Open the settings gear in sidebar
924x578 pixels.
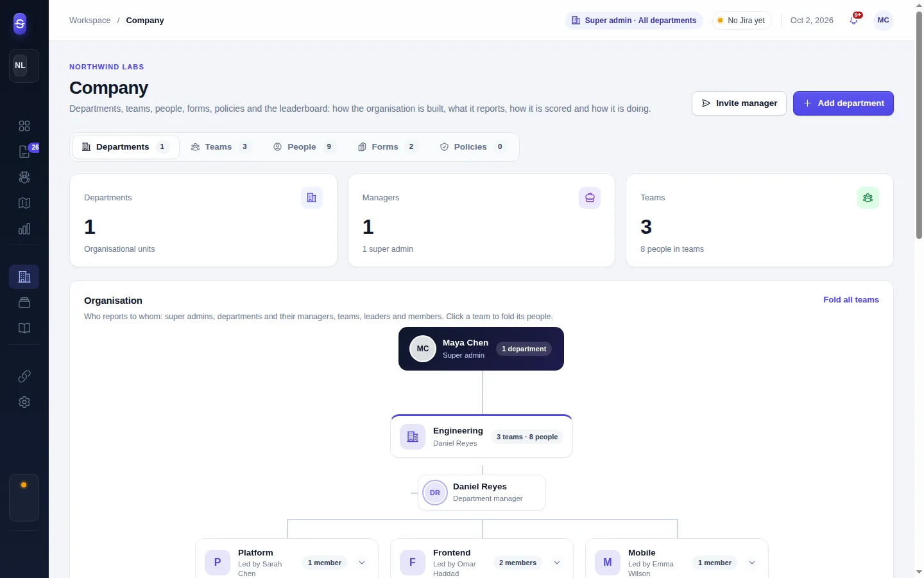[x=24, y=402]
